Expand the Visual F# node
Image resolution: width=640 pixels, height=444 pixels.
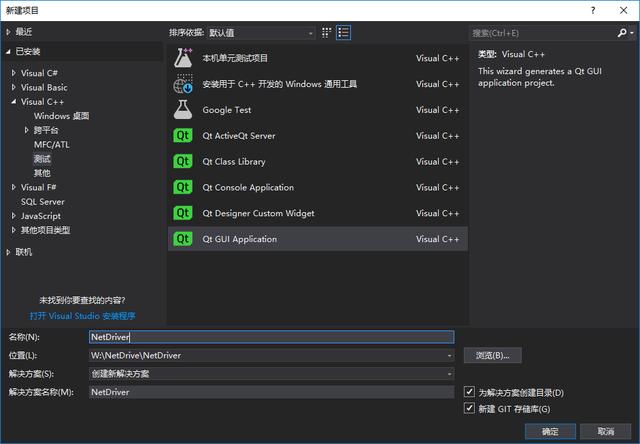(x=13, y=187)
